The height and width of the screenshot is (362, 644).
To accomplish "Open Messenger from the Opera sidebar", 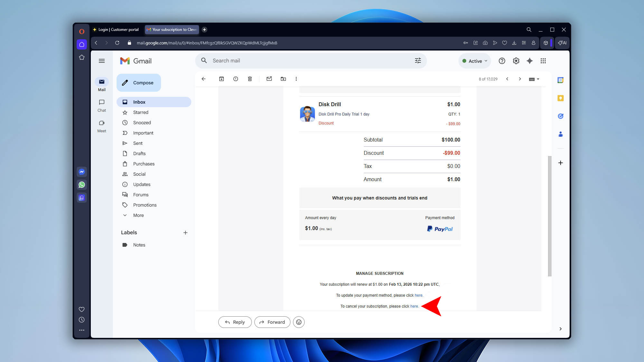I will coord(81,172).
